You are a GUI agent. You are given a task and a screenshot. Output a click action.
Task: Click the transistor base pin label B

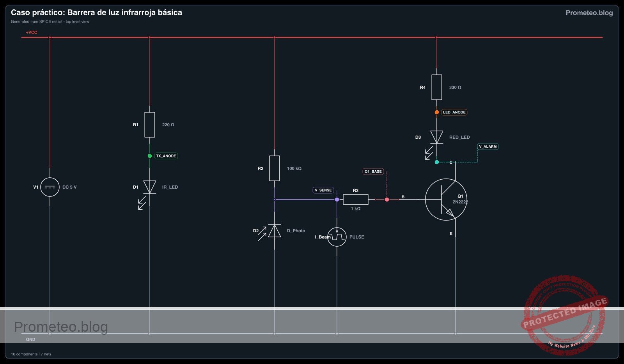pos(403,197)
